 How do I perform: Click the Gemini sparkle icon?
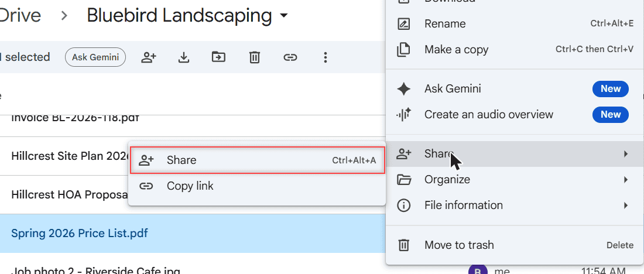tap(404, 89)
